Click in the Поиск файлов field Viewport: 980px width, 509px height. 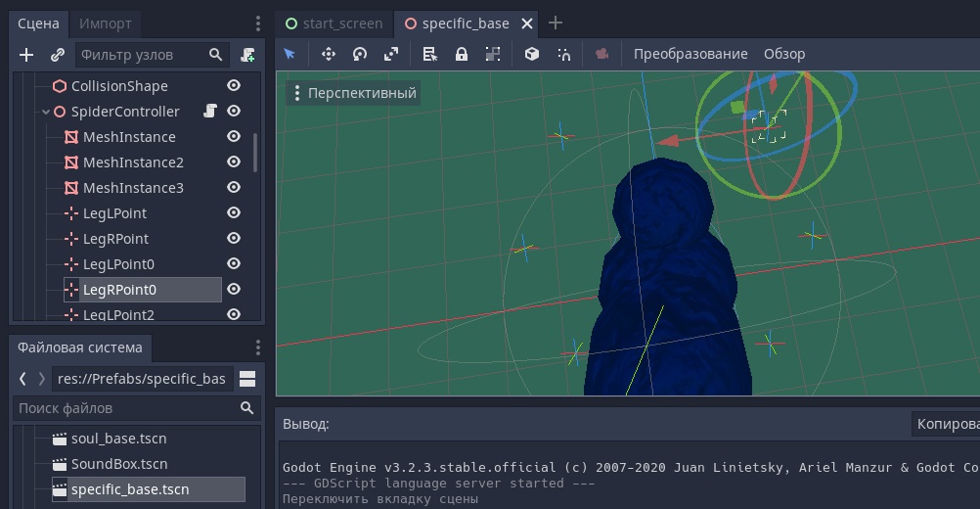coord(136,408)
